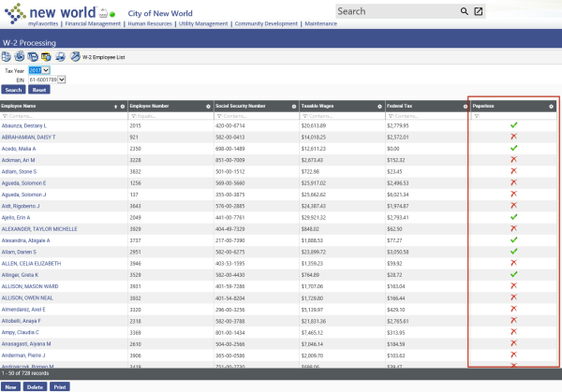
Task: Toggle Paperless checkmark for Abaunza, Destany L
Action: (x=513, y=124)
